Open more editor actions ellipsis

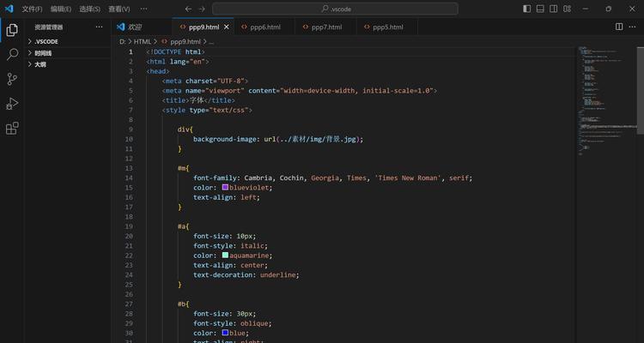pyautogui.click(x=633, y=27)
